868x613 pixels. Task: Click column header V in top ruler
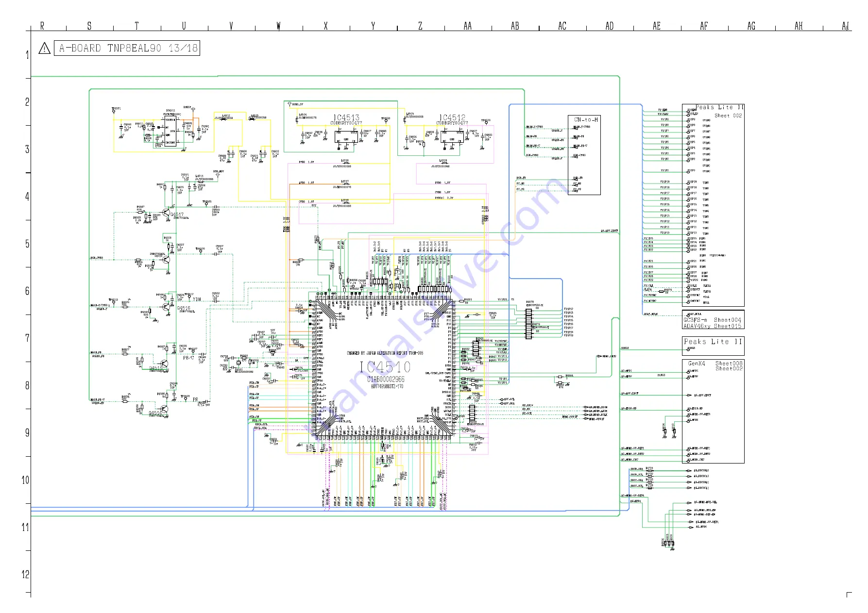[x=231, y=26]
